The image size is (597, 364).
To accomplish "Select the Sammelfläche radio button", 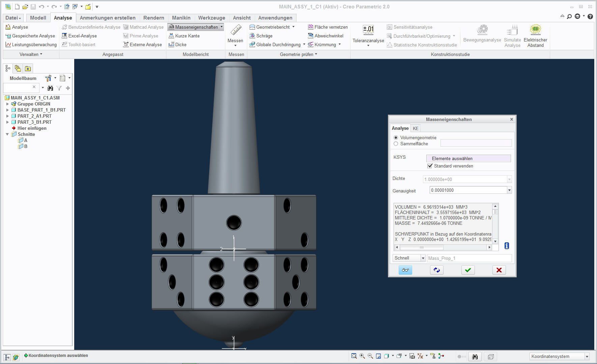I will tap(396, 144).
